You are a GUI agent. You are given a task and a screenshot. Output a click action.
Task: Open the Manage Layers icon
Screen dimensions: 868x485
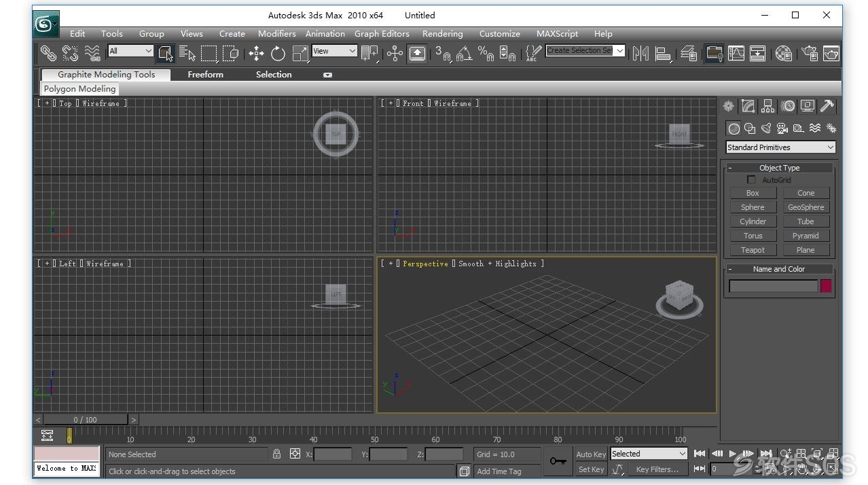tap(689, 53)
